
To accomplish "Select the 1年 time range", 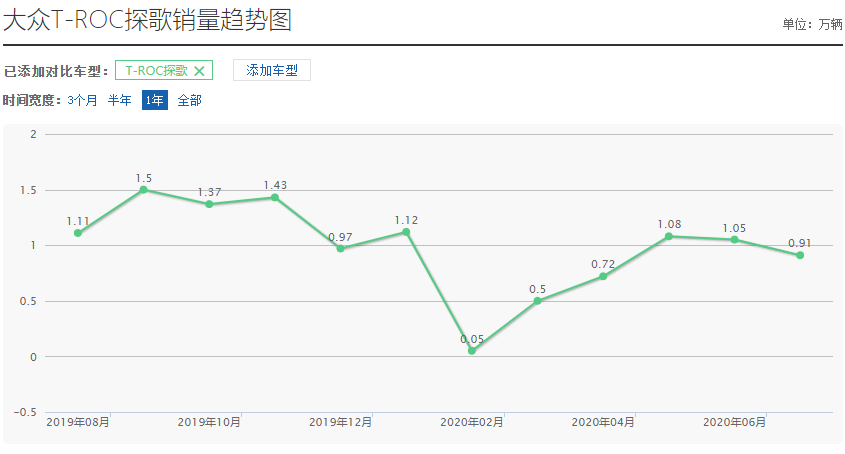I will pos(155,100).
